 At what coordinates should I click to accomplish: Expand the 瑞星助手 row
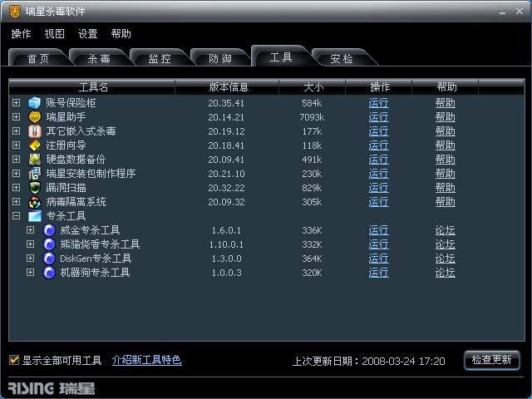[x=16, y=116]
